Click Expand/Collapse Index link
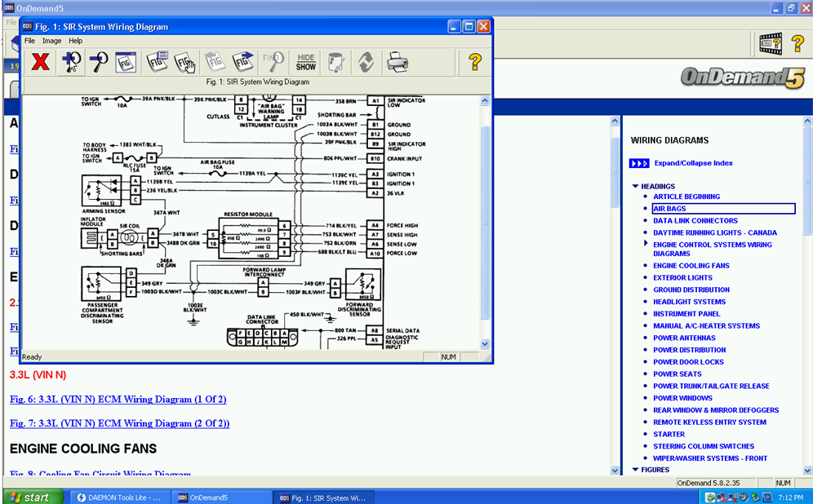The height and width of the screenshot is (504, 813). tap(693, 163)
